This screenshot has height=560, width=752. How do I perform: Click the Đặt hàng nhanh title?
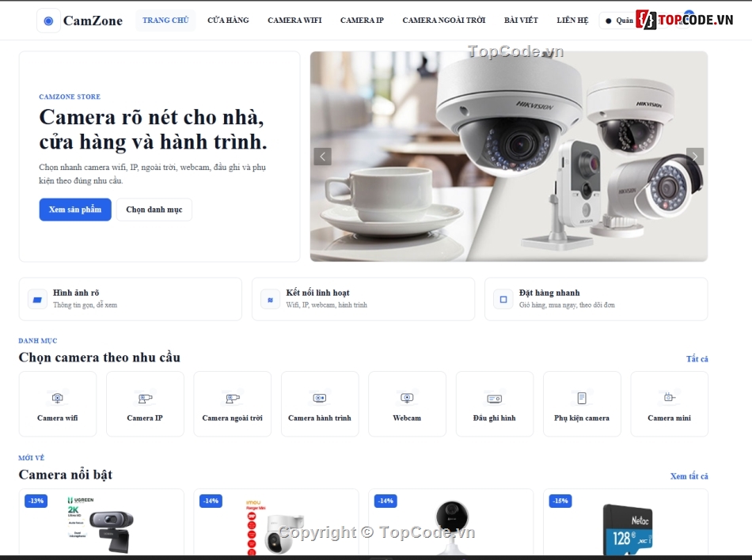(549, 293)
